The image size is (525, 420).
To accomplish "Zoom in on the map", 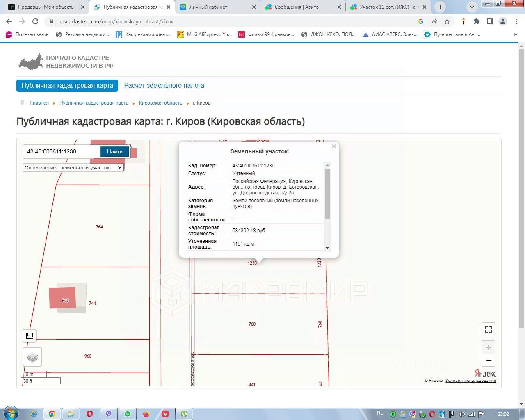I will [488, 347].
